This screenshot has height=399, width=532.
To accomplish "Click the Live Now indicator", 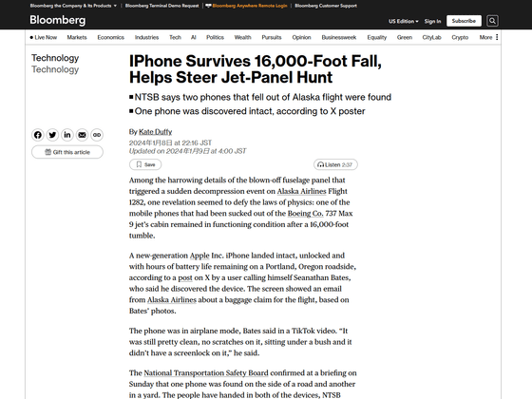I will [44, 37].
